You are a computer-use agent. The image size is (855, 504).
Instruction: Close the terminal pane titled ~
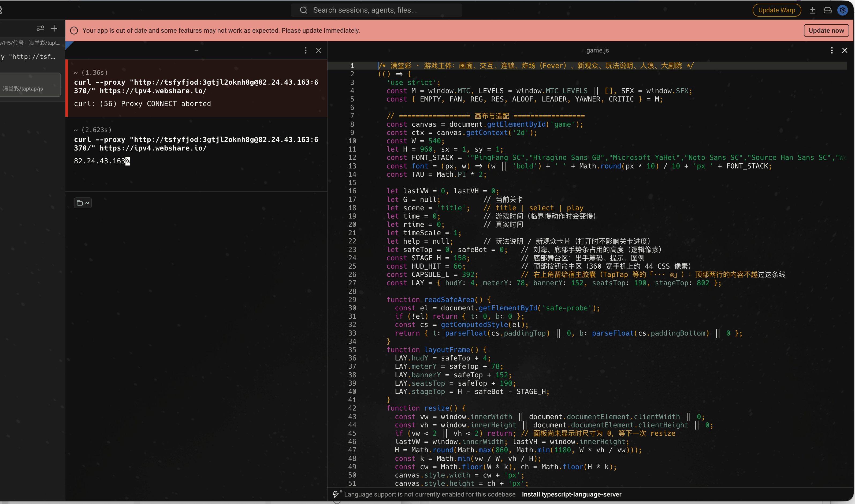(318, 50)
